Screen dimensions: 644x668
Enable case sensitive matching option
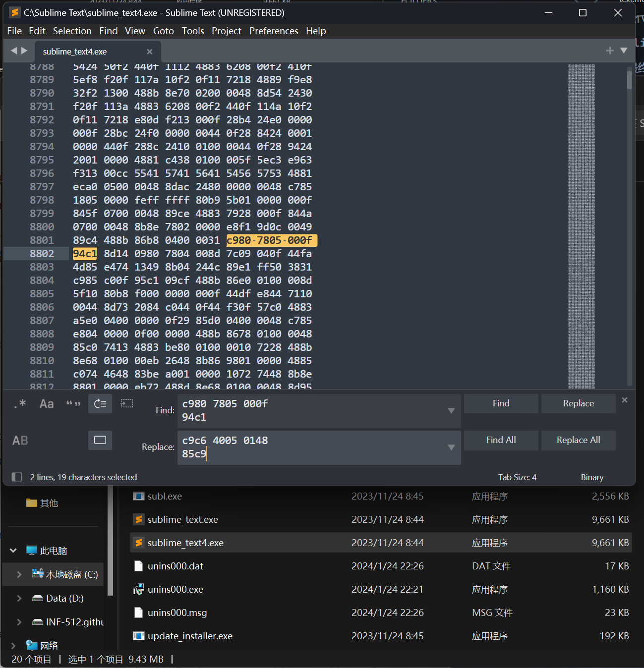tap(47, 404)
